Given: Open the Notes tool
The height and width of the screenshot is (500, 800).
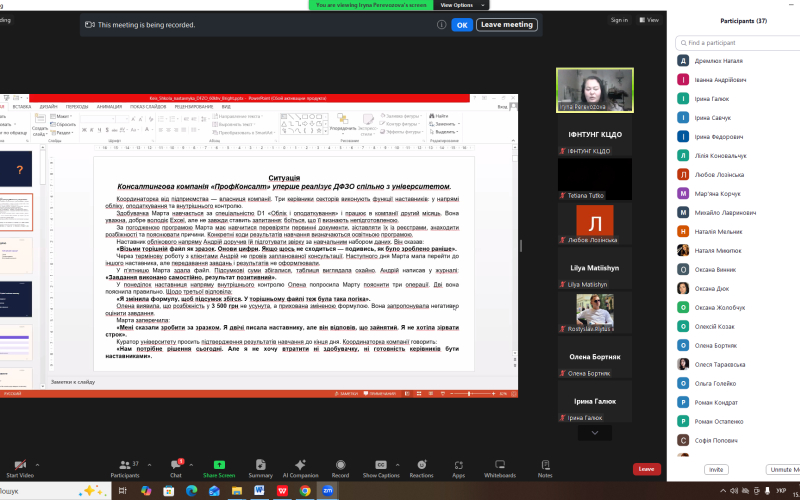Looking at the screenshot, I should click(545, 468).
